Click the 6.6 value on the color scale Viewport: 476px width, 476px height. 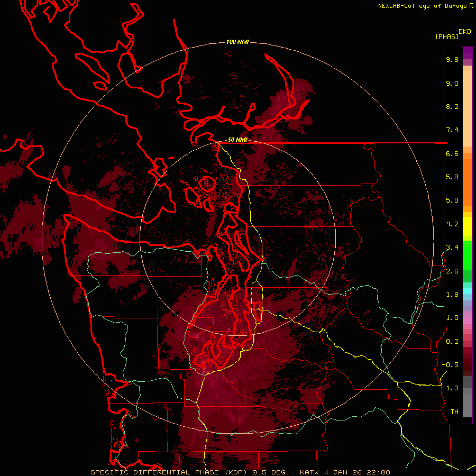coord(452,153)
